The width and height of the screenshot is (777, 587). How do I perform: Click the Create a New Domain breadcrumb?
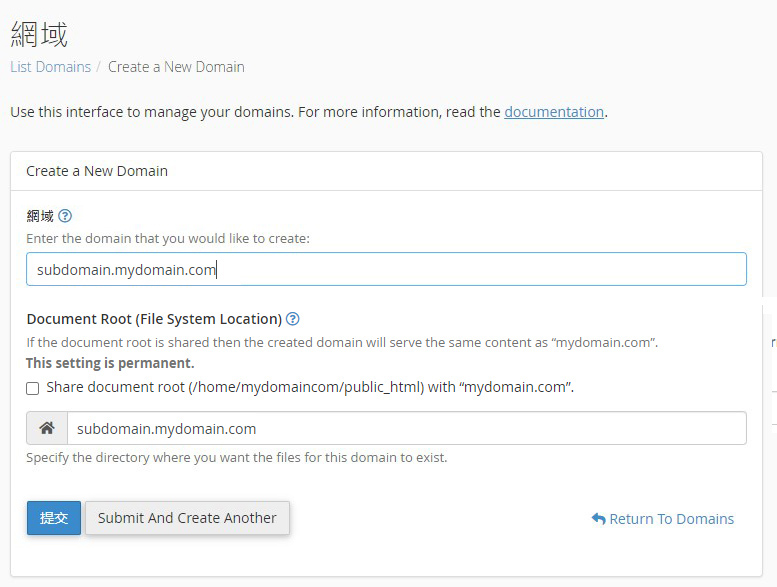176,67
